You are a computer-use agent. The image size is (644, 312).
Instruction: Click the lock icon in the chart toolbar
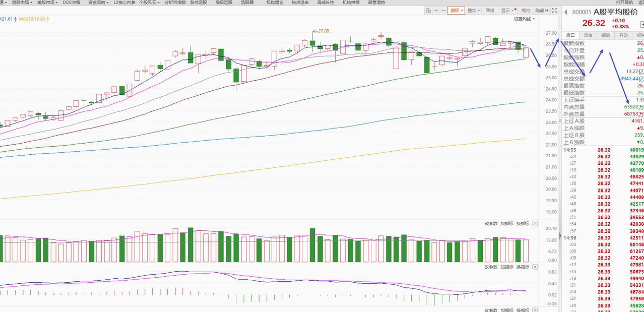click(428, 10)
